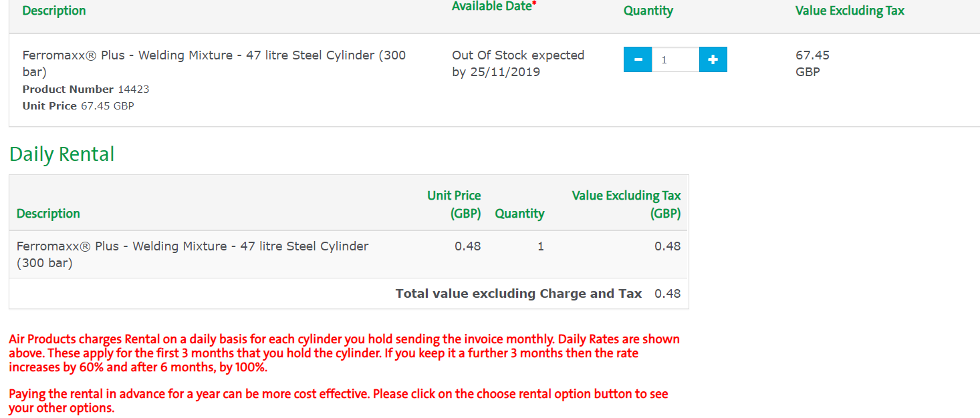Click the top Value Excluding Tax header

point(850,11)
